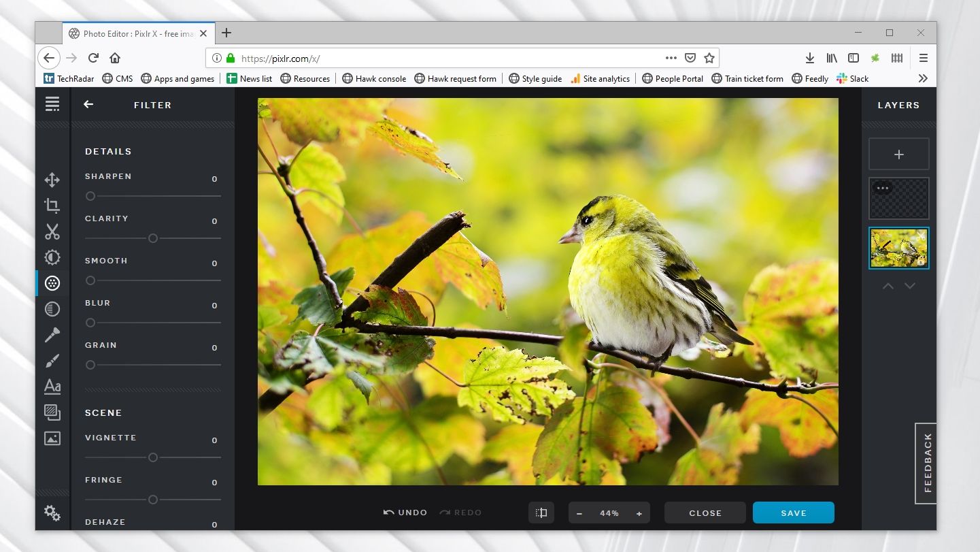Move selected layer down with arrow
Screen dimensions: 980x552
coord(910,286)
